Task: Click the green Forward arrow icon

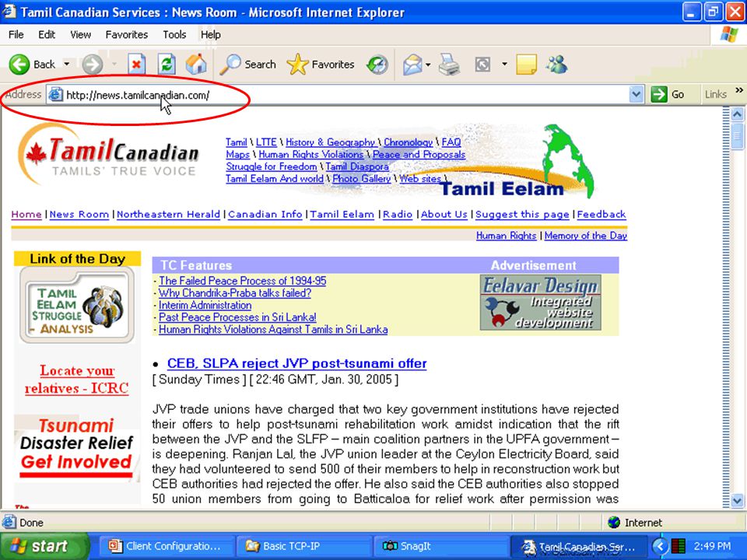Action: point(93,65)
